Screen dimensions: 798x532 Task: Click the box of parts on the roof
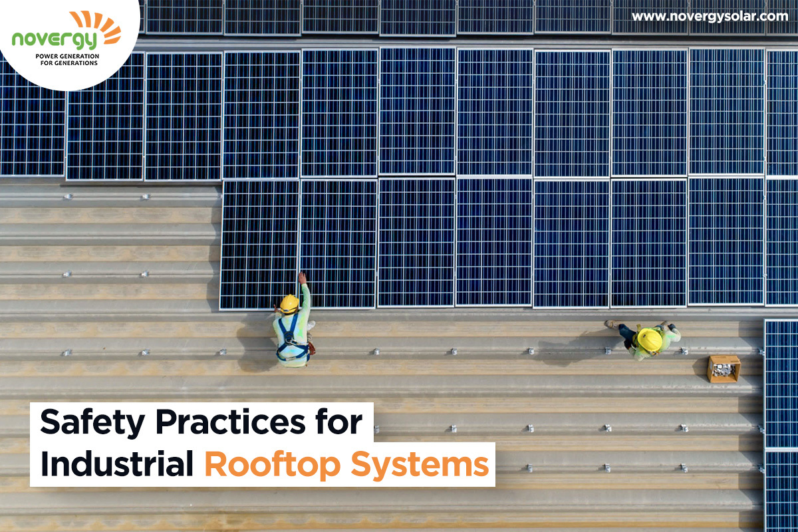724,368
